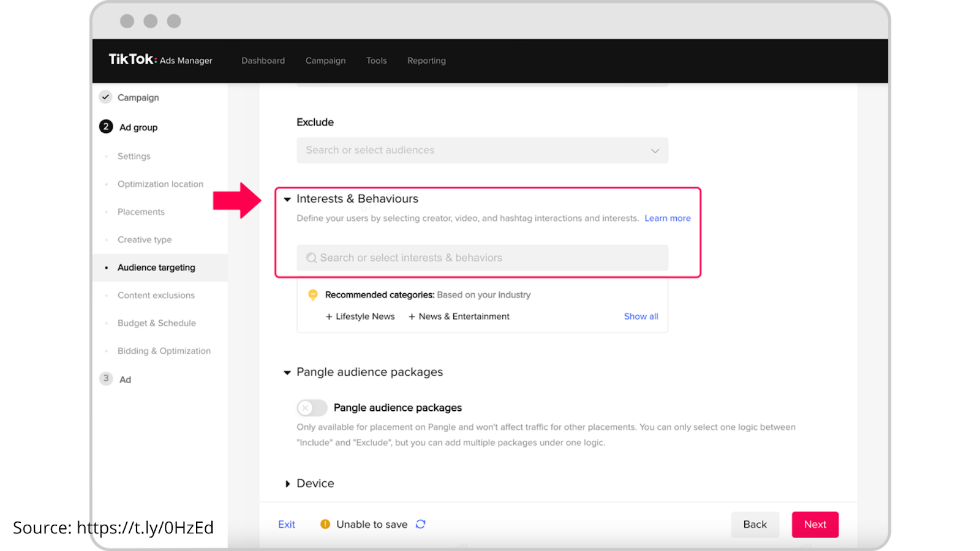Add the Lifestyle News category
Viewport: 980px width, 551px height.
360,317
